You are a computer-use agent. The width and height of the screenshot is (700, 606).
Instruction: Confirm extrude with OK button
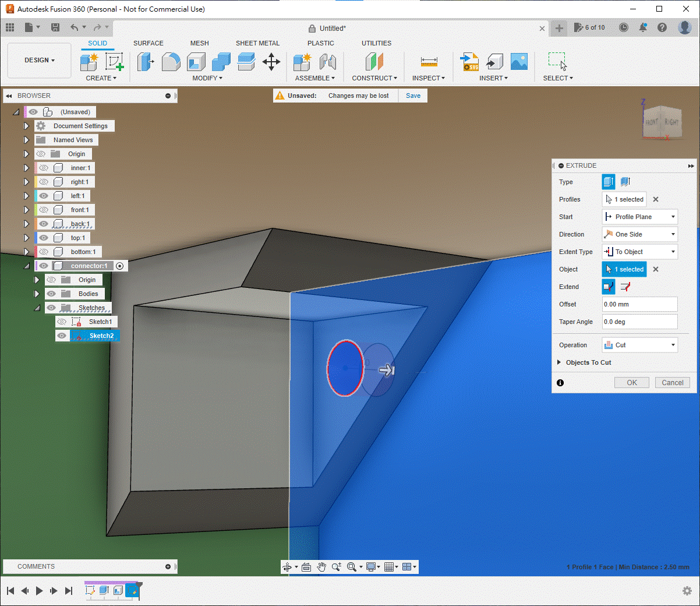(x=632, y=383)
